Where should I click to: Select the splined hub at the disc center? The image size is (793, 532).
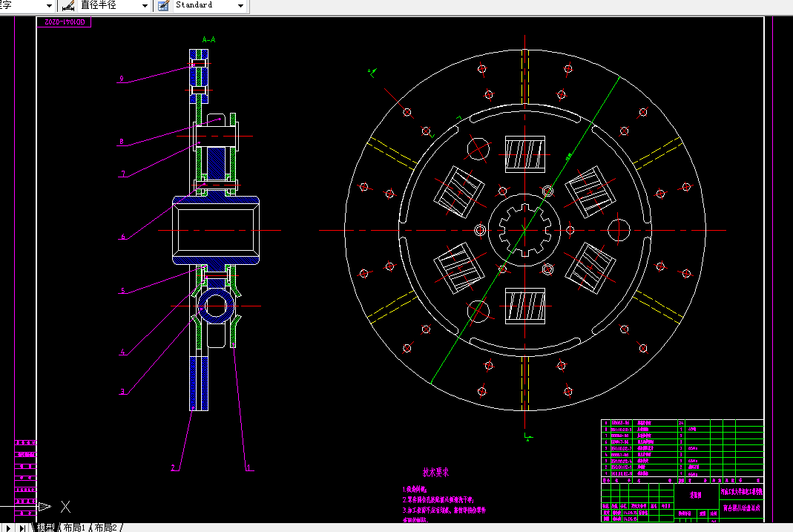(x=524, y=230)
